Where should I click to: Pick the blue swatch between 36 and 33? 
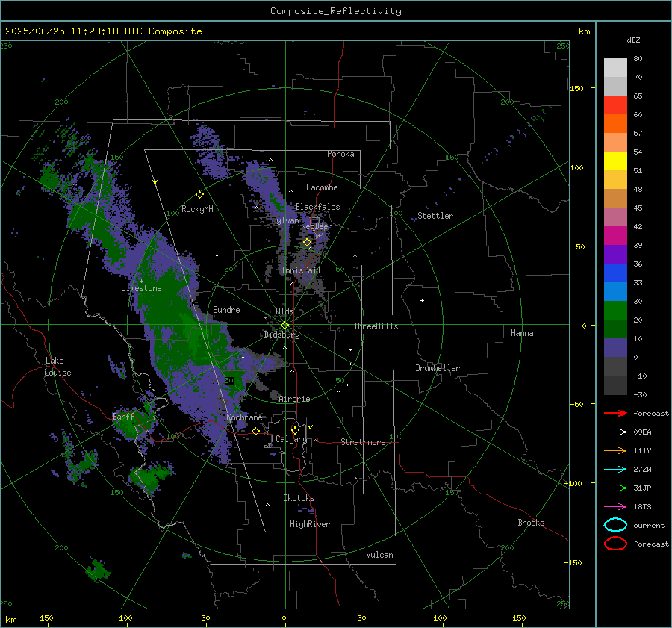coord(615,273)
